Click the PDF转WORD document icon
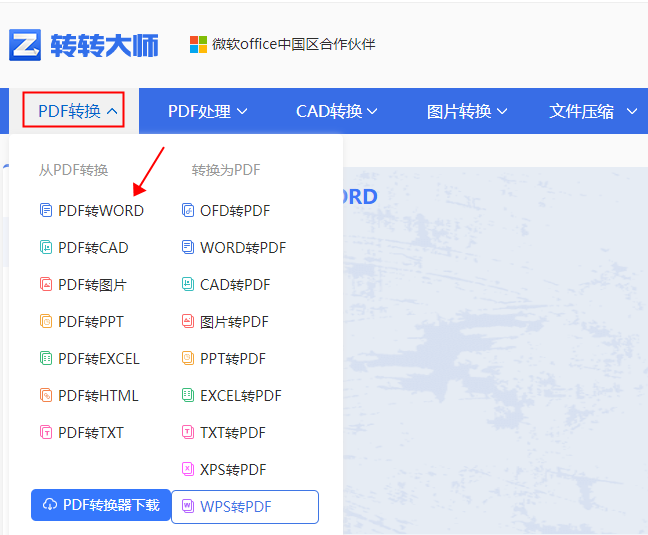This screenshot has height=535, width=648. pos(46,210)
